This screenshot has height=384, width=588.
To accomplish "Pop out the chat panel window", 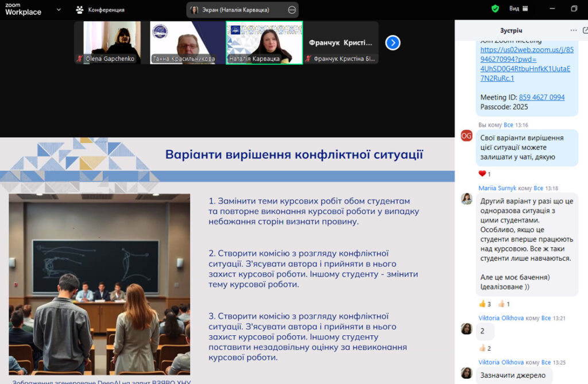I will 585,30.
